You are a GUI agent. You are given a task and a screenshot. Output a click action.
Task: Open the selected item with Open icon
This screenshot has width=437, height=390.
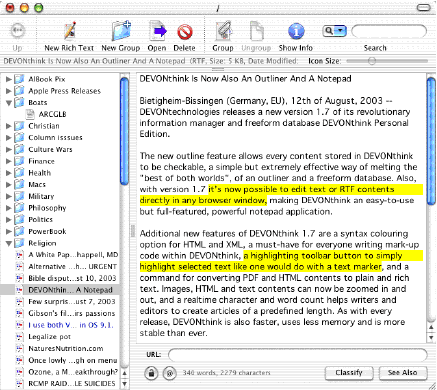(x=157, y=31)
